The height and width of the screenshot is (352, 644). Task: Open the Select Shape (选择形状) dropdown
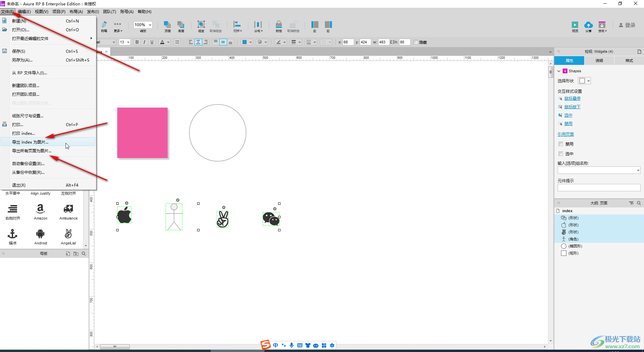584,81
